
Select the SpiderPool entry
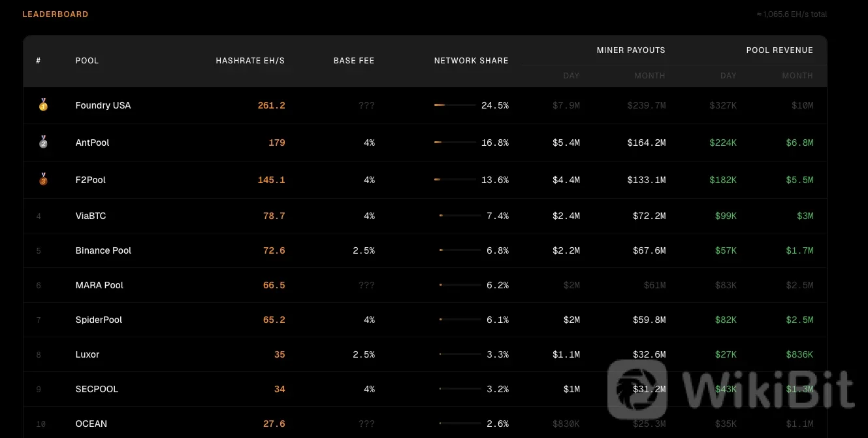click(99, 320)
